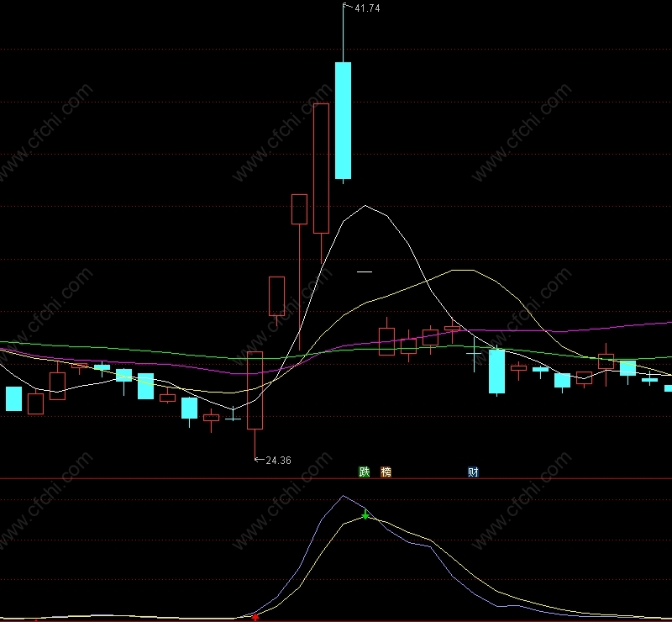Select the green down-arrow sell signal

[365, 514]
